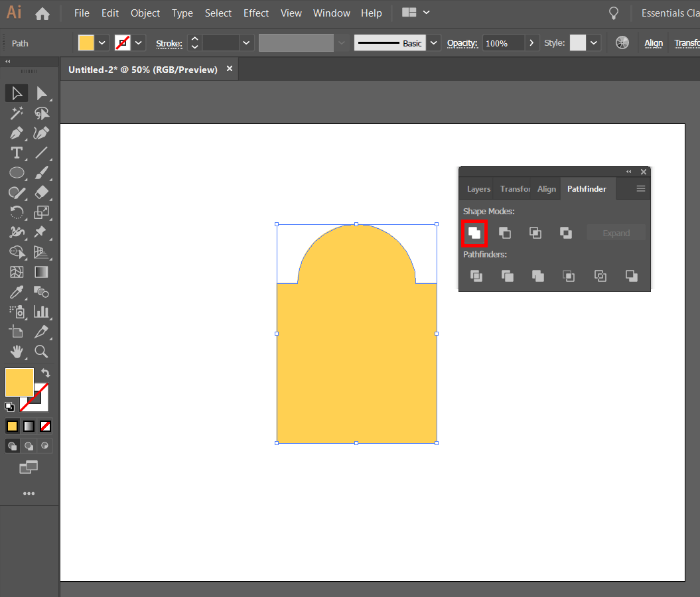This screenshot has width=700, height=597.
Task: Open the Basic brush definition dropdown
Action: [433, 42]
